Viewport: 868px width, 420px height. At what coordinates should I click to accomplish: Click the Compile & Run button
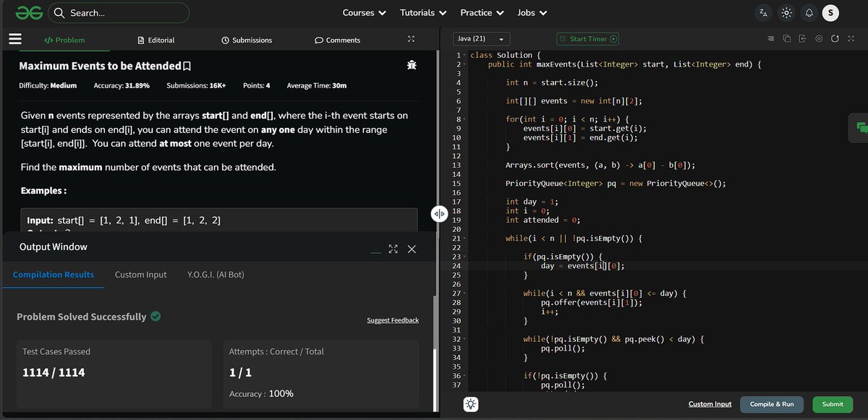(x=773, y=404)
